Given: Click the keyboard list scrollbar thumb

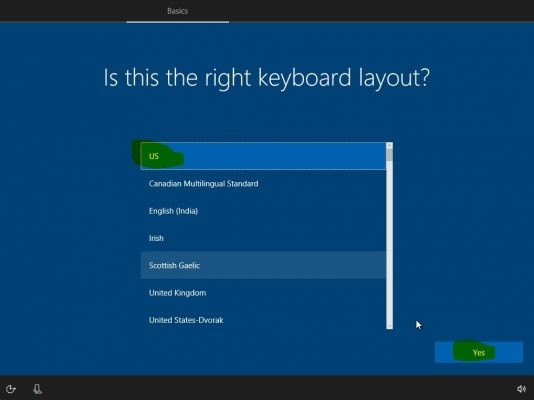Looking at the screenshot, I should (x=389, y=155).
